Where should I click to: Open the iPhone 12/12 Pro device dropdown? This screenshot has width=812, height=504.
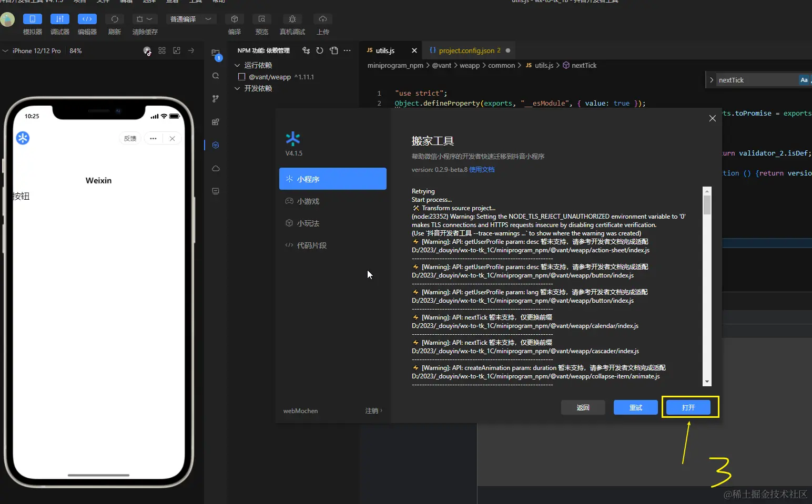point(32,51)
